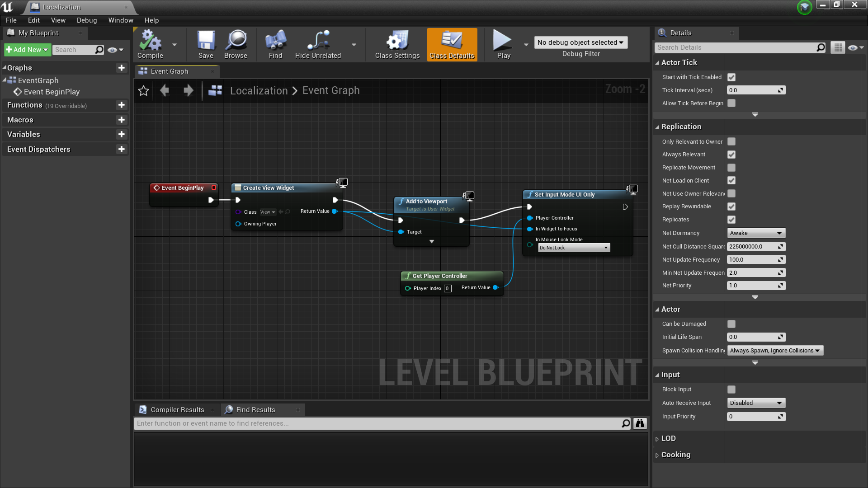Open the Window menu
This screenshot has height=488, width=868.
coord(121,20)
